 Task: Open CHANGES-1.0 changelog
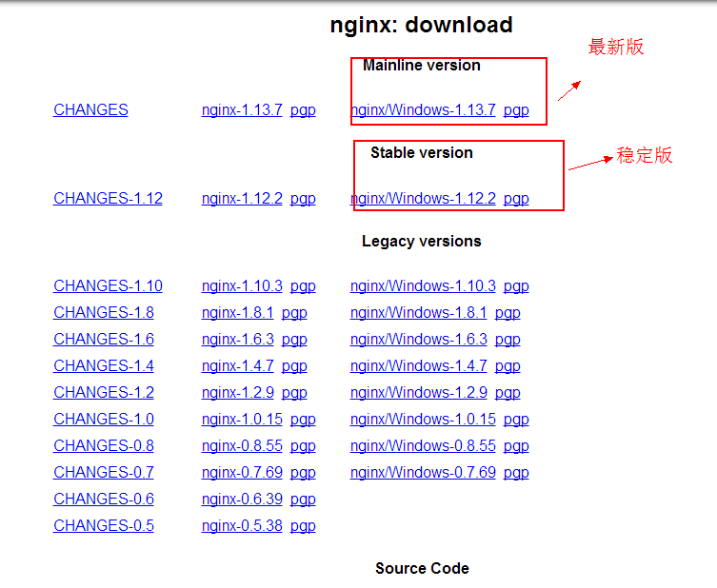tap(104, 419)
